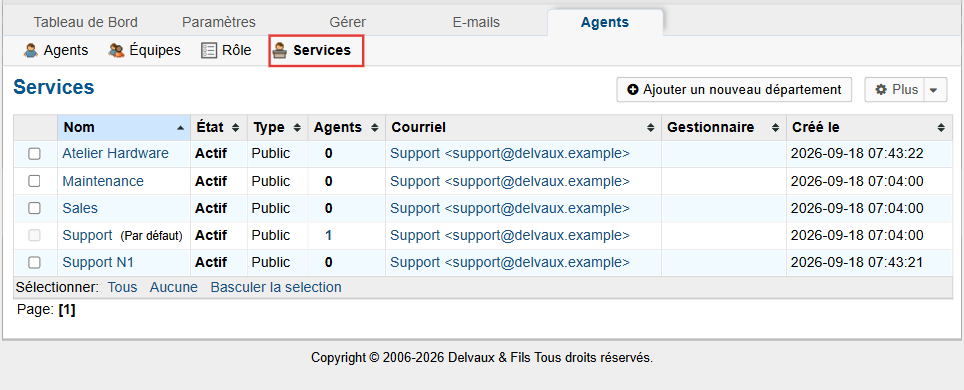The height and width of the screenshot is (390, 964).
Task: Click the gear icon on Plus button
Action: pos(881,90)
